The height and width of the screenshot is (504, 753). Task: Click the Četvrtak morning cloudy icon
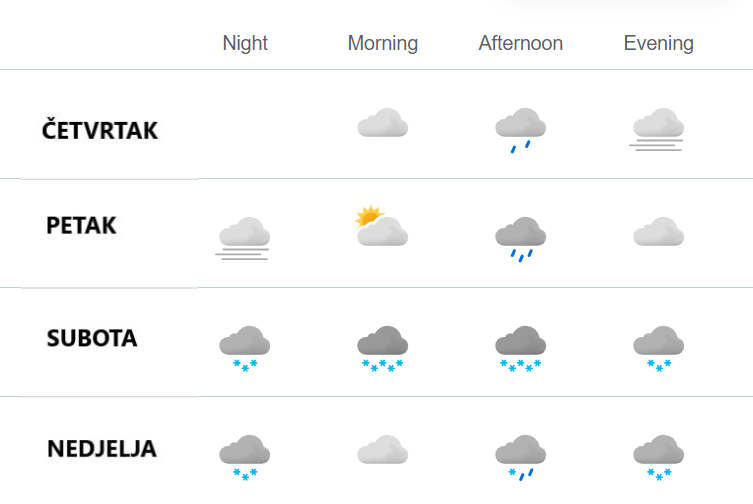tap(383, 123)
